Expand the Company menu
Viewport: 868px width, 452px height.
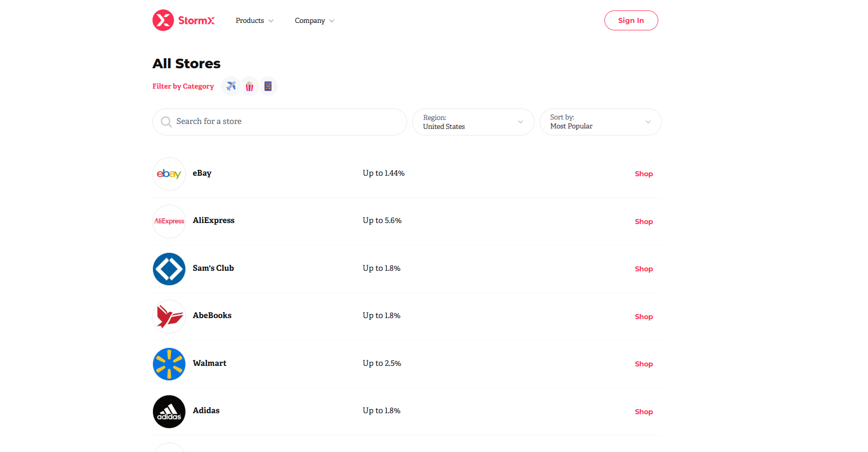click(314, 20)
